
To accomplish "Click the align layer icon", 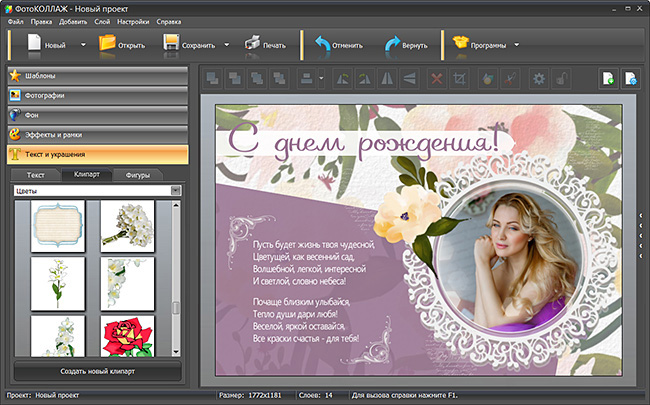I will 307,78.
